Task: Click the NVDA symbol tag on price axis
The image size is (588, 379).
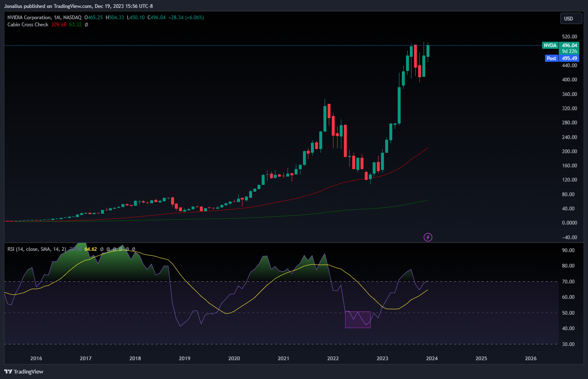Action: [550, 45]
